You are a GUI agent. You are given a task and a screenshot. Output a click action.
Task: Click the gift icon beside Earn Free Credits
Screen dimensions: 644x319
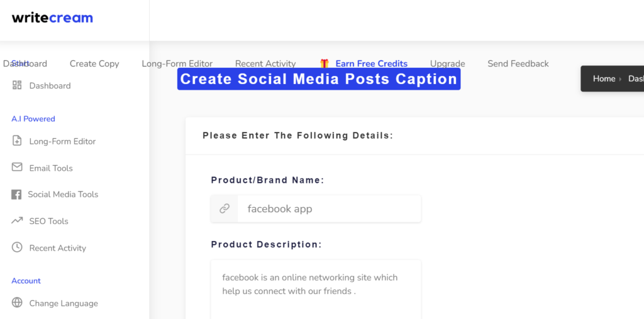[325, 63]
